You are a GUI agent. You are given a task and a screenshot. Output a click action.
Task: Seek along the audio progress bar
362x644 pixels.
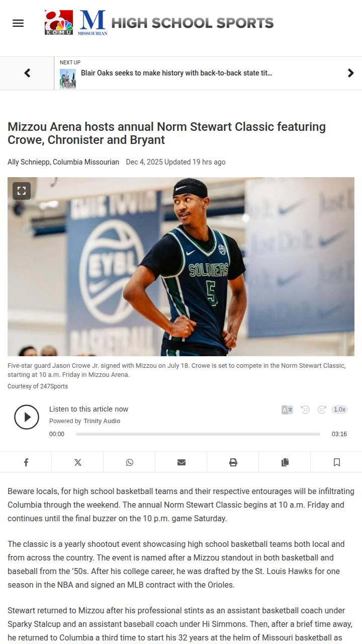point(198,434)
